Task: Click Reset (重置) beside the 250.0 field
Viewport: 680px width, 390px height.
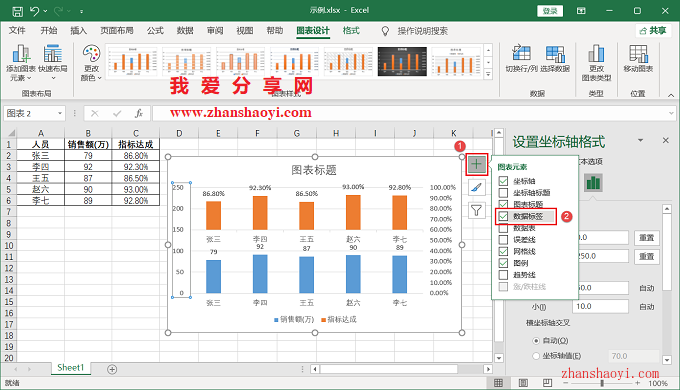Action: coord(647,256)
